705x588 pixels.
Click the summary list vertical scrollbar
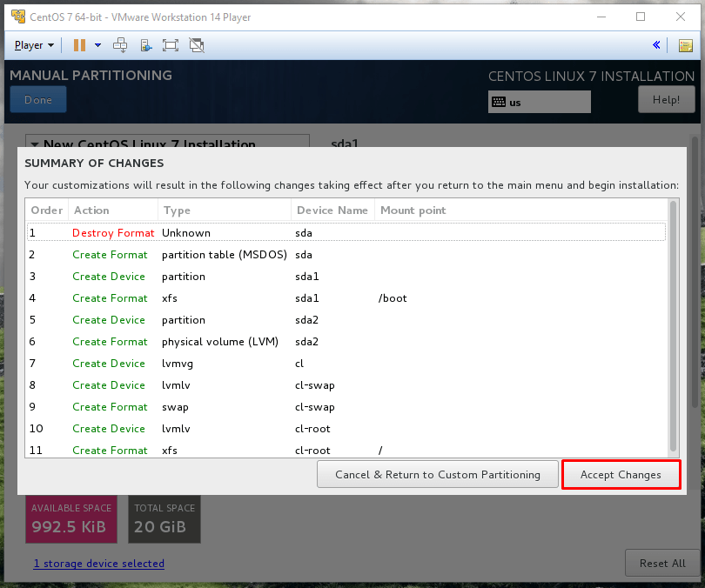click(x=673, y=326)
